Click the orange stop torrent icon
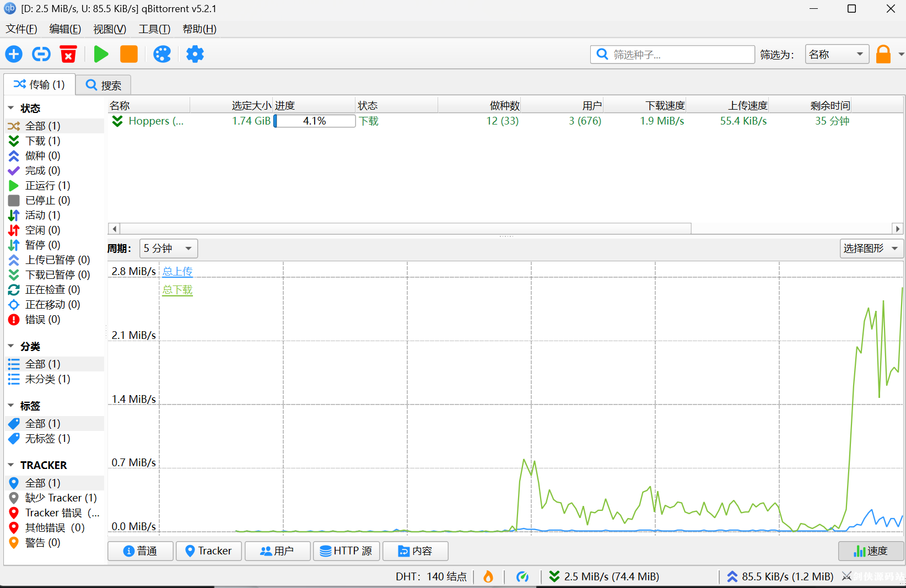The height and width of the screenshot is (588, 906). pyautogui.click(x=129, y=54)
